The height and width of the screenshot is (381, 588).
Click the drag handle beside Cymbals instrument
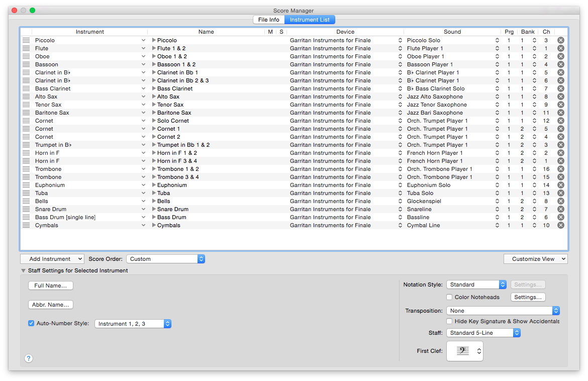[26, 225]
